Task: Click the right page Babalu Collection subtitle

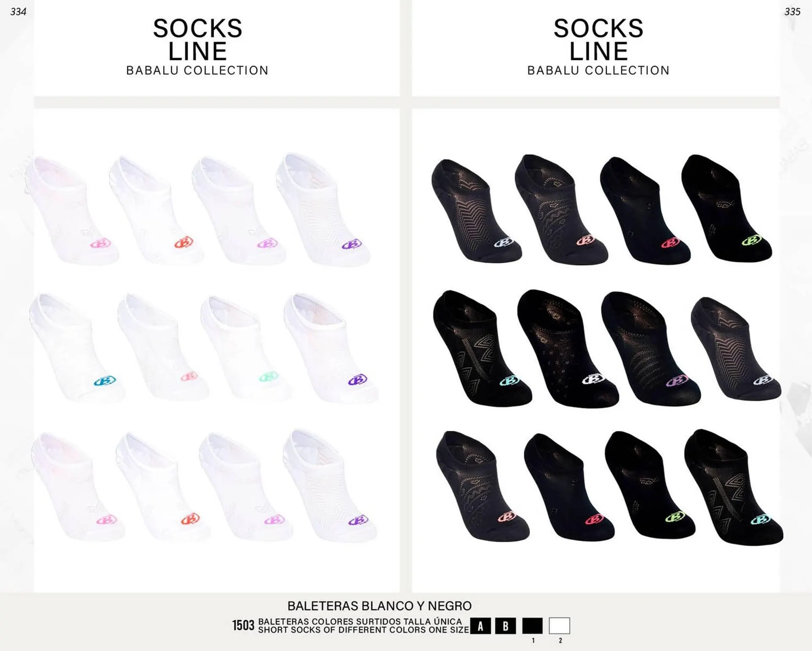Action: (x=598, y=70)
